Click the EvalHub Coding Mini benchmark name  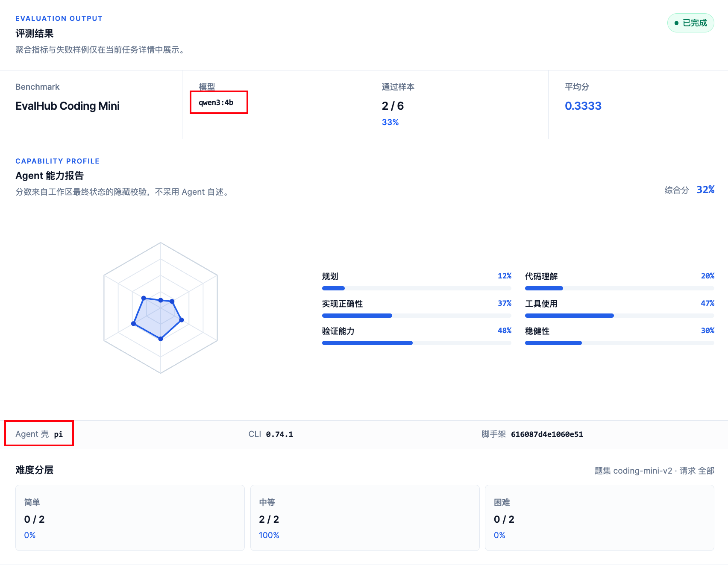tap(68, 106)
